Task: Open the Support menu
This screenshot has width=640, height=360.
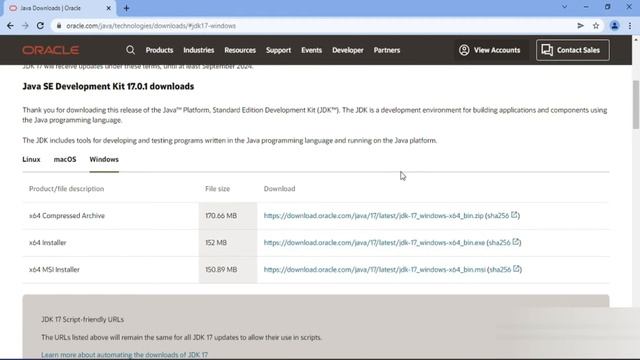Action: tap(278, 50)
